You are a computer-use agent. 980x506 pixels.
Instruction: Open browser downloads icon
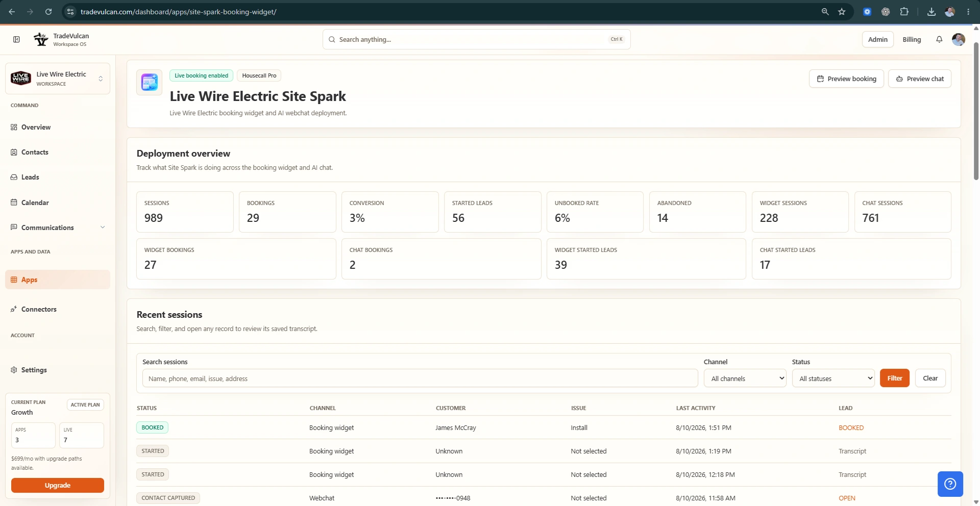click(932, 12)
